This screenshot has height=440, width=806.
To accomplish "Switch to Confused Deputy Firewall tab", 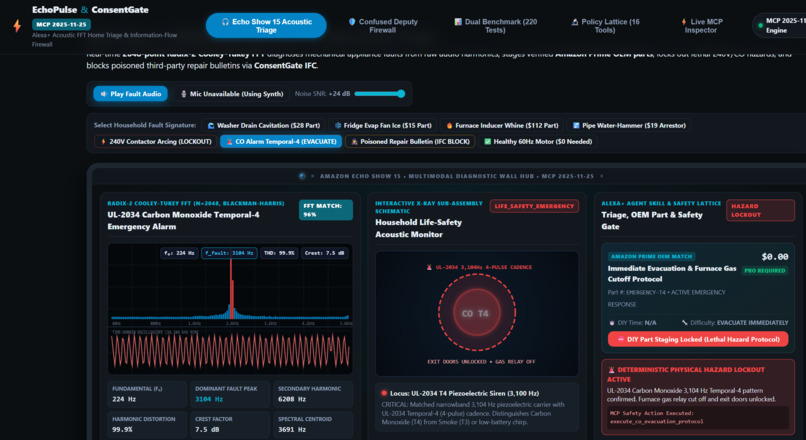I will (383, 26).
